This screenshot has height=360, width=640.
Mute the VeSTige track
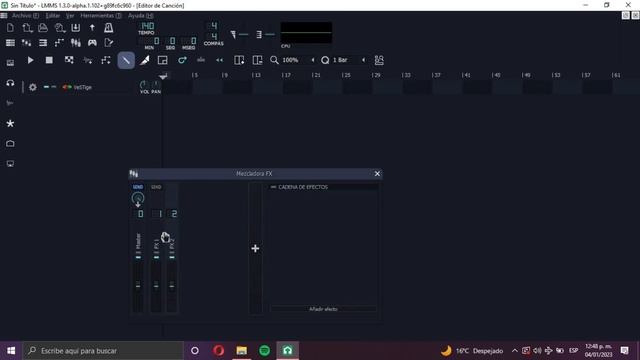click(x=47, y=87)
